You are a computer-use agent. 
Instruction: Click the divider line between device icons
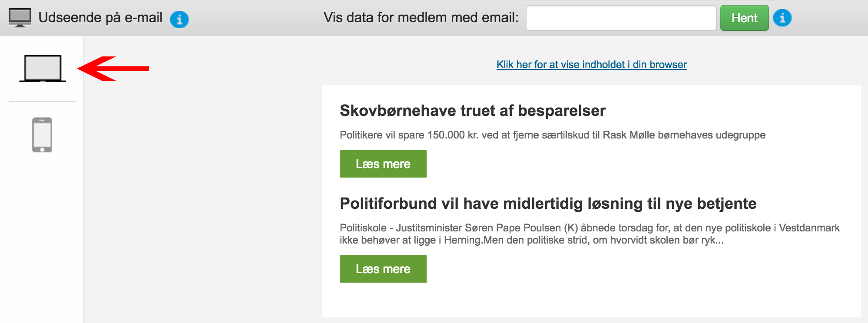(x=42, y=102)
